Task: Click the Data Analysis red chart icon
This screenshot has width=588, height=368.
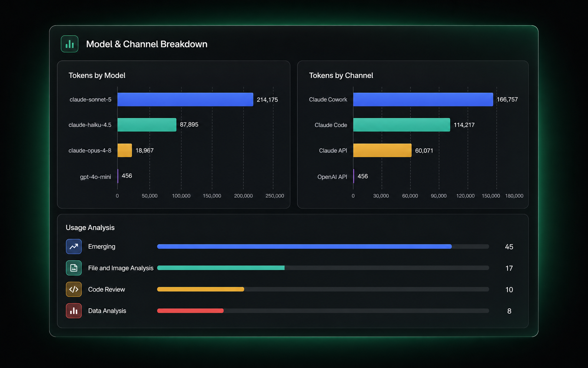Action: [x=74, y=310]
